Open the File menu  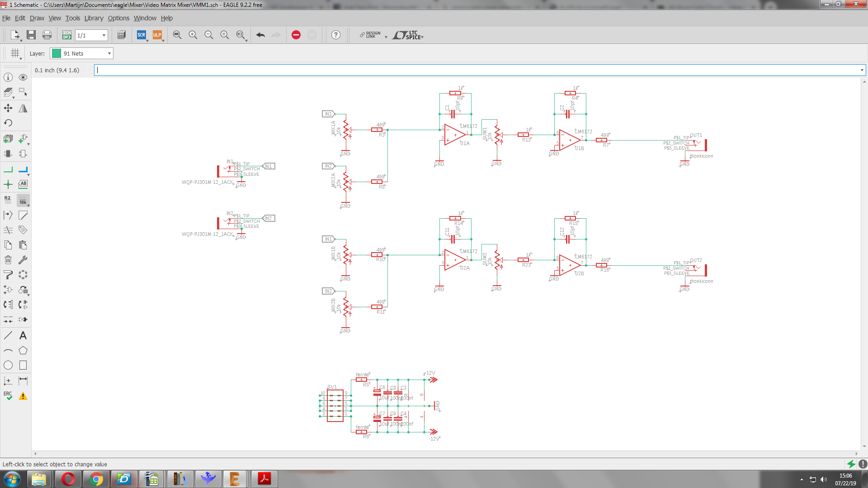coord(6,18)
